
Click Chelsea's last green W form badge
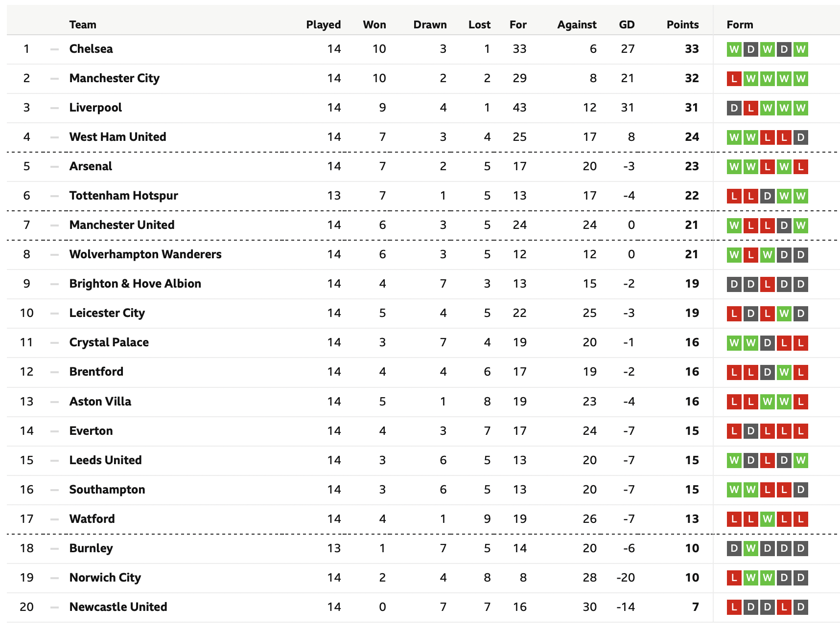tap(800, 49)
